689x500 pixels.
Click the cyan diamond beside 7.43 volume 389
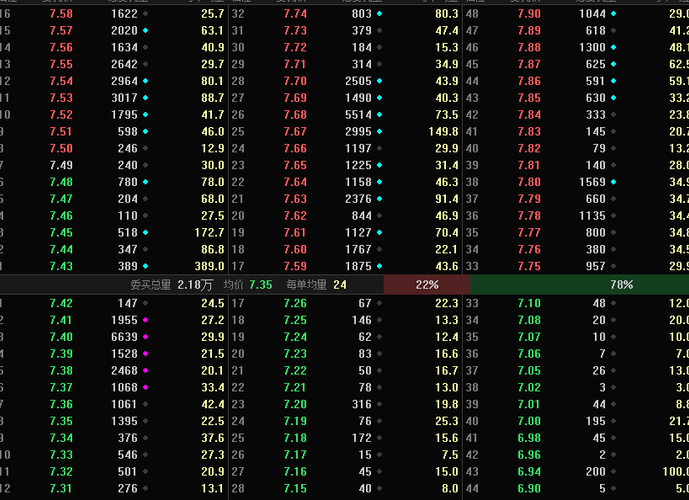click(145, 266)
